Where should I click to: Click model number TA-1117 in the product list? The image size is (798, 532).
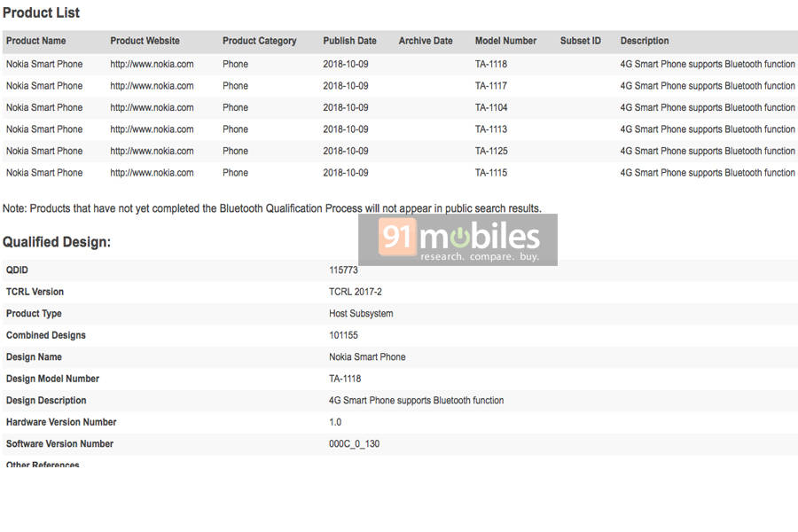point(491,86)
